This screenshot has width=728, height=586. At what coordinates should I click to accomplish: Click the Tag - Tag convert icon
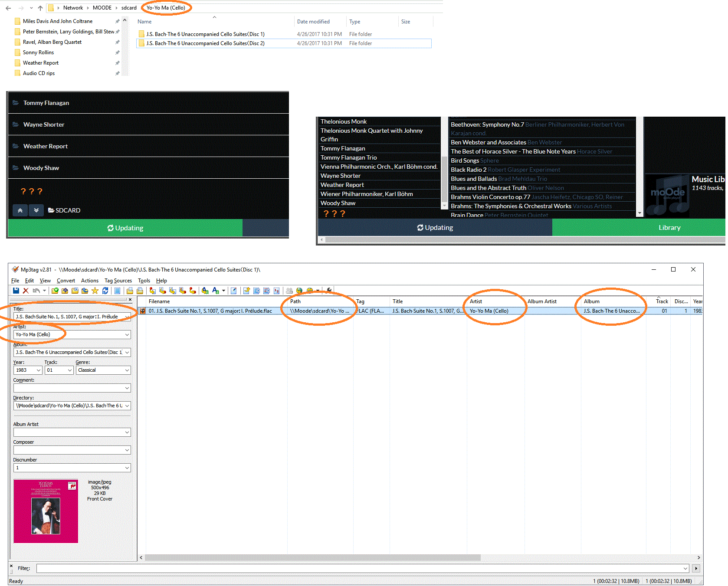[x=193, y=291]
